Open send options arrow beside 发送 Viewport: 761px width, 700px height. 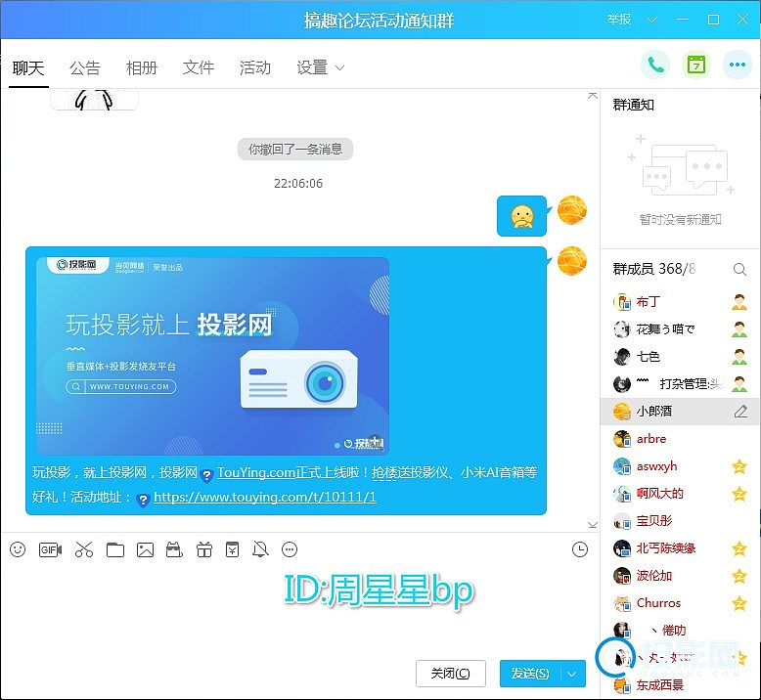click(x=572, y=674)
